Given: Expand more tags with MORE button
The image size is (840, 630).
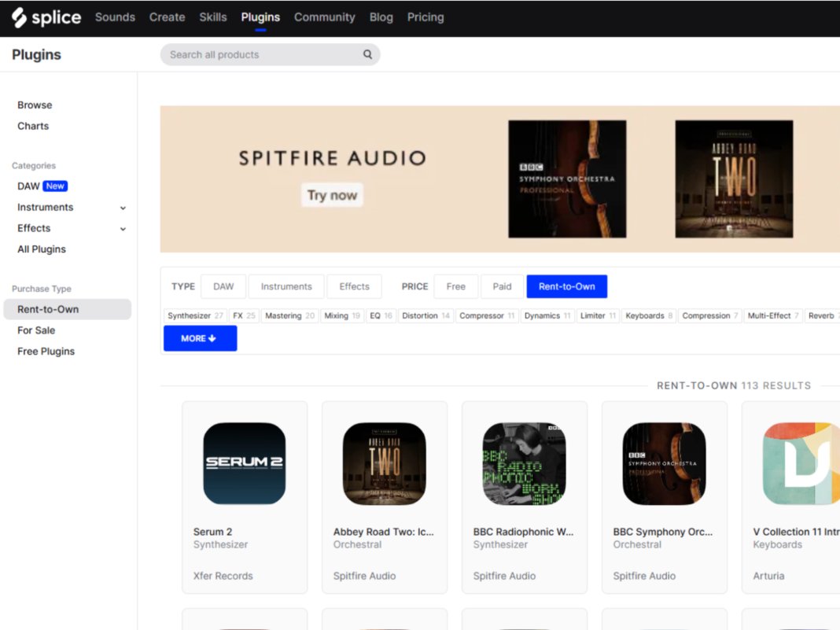Looking at the screenshot, I should pos(200,338).
